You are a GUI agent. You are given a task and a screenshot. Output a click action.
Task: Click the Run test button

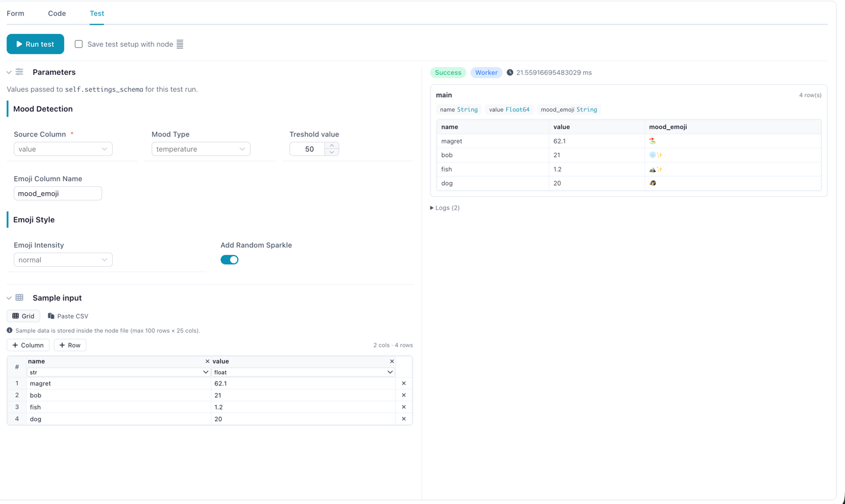point(36,44)
